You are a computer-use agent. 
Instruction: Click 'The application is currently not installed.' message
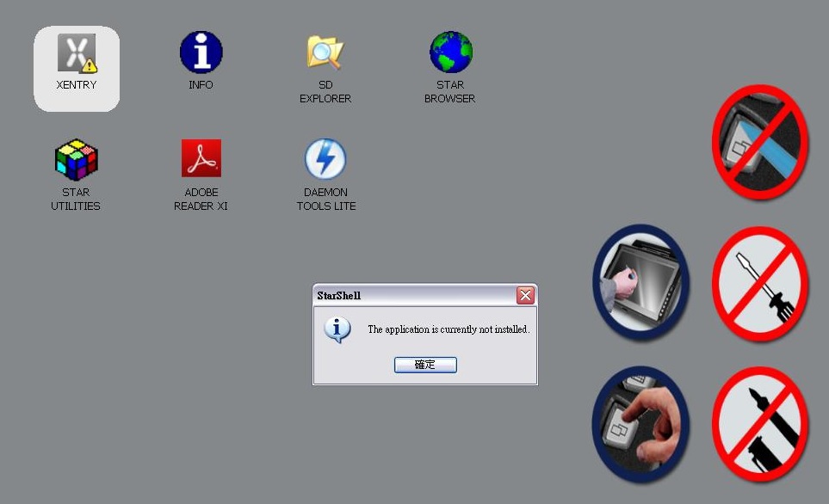coord(449,329)
